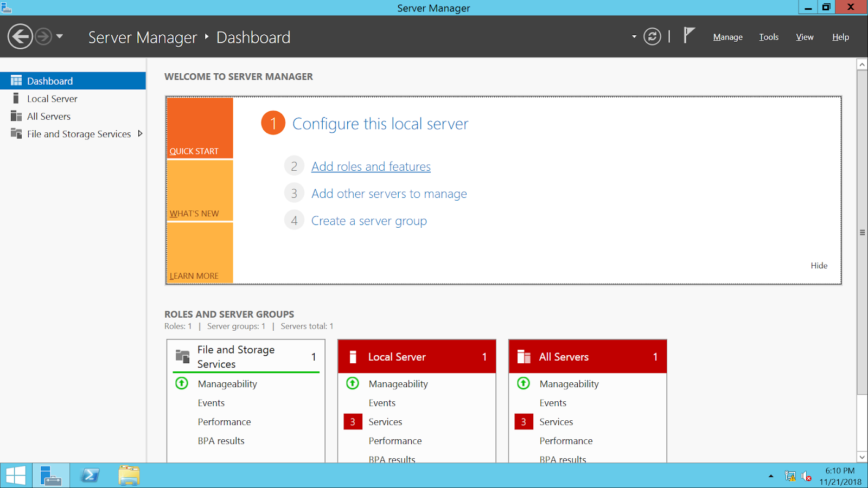The image size is (868, 488).
Task: Click the All Servers tile icon
Action: click(524, 356)
